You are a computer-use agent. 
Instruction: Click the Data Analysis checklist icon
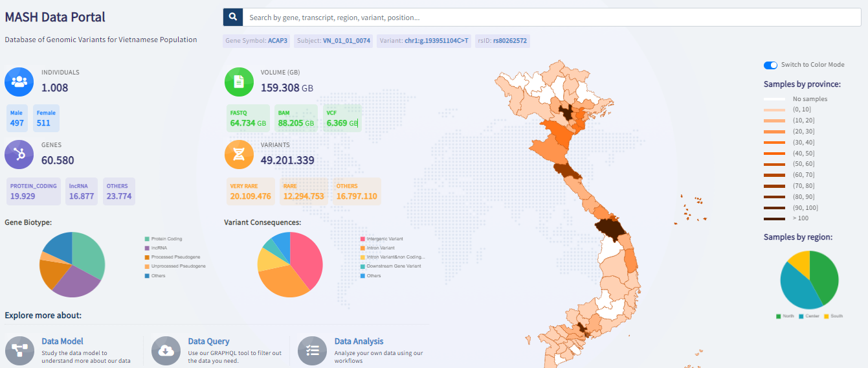tap(312, 351)
